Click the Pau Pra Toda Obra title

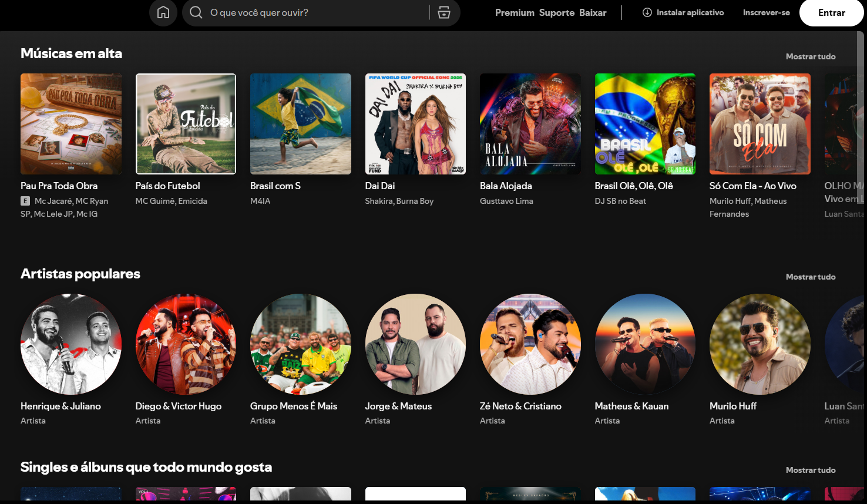pyautogui.click(x=59, y=186)
